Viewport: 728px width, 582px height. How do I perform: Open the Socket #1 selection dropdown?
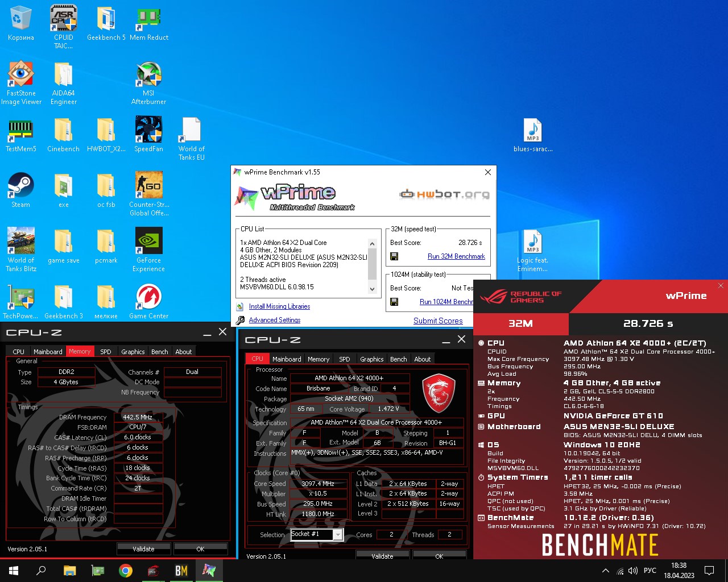click(x=317, y=534)
